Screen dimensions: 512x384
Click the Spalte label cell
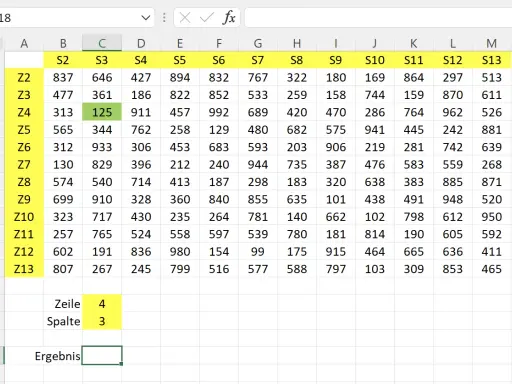[x=63, y=321]
